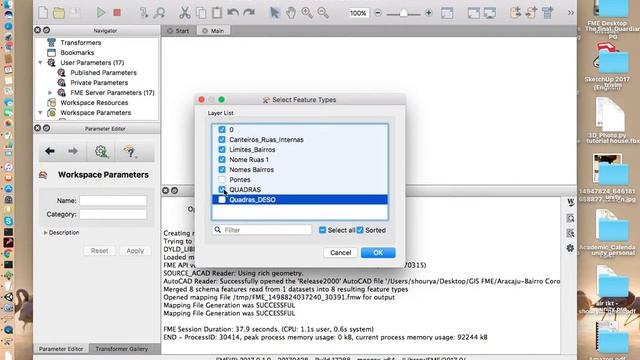Click the zoom in magnifier icon

coord(307,13)
